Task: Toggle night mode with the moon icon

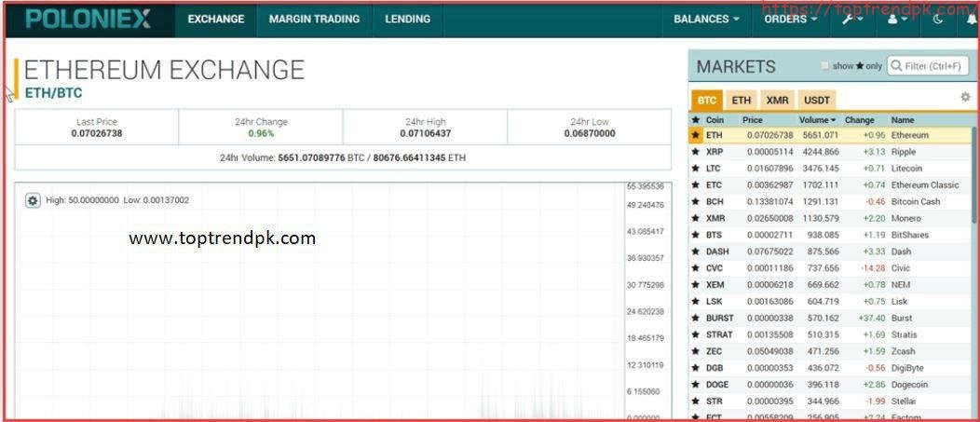Action: click(x=938, y=19)
